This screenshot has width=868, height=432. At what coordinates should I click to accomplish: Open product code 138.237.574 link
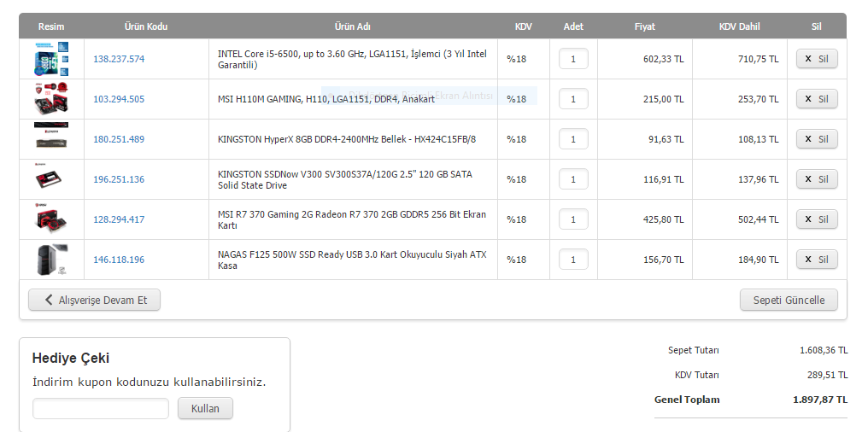tap(119, 59)
